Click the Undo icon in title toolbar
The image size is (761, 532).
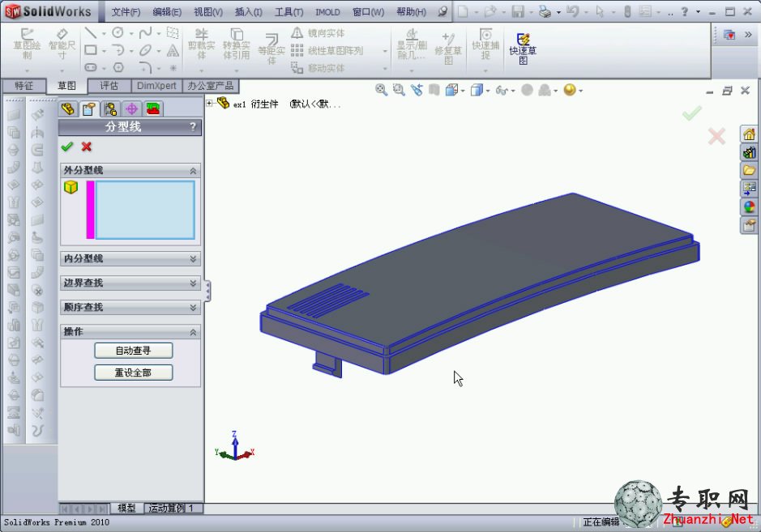coord(572,11)
